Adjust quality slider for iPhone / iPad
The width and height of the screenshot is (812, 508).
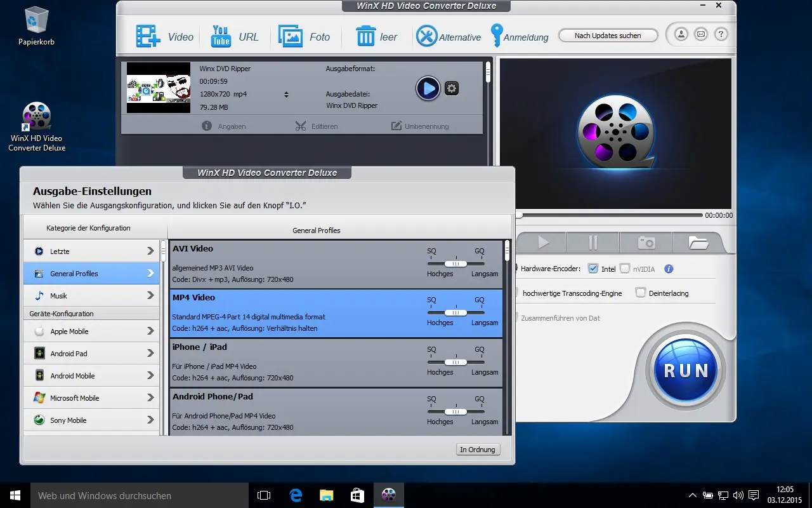click(x=455, y=362)
